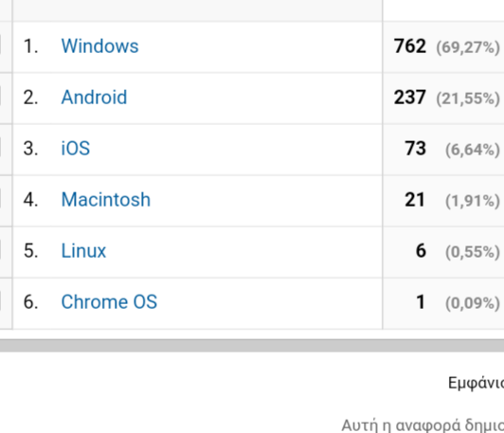Click the 1 user value for Chrome OS
Viewport: 504px width, 433px height.
421,302
